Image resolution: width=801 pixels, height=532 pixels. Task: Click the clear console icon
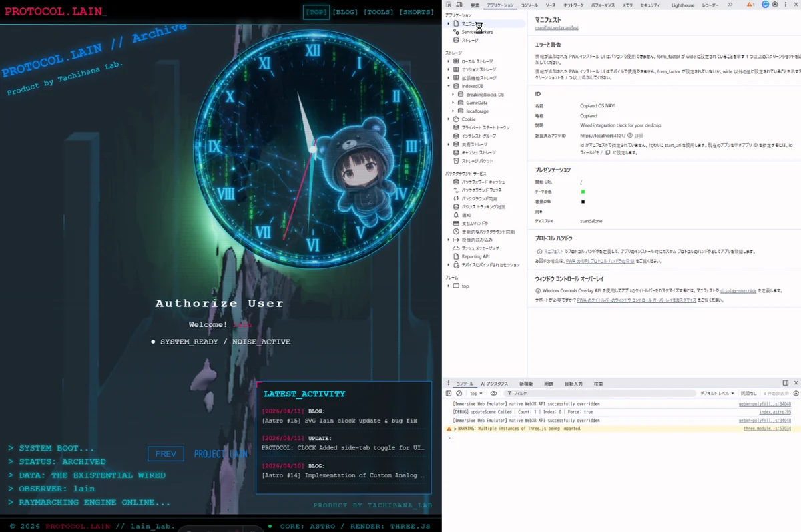click(x=459, y=394)
